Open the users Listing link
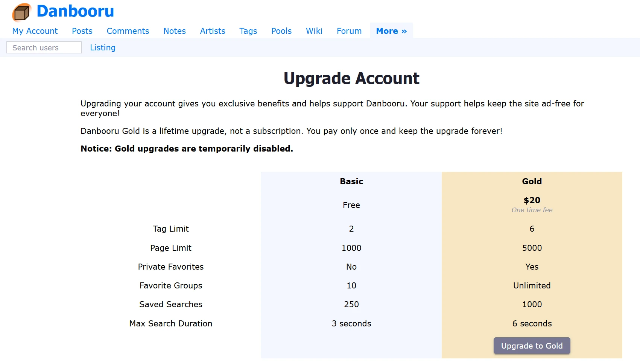The width and height of the screenshot is (640, 364). [x=103, y=47]
